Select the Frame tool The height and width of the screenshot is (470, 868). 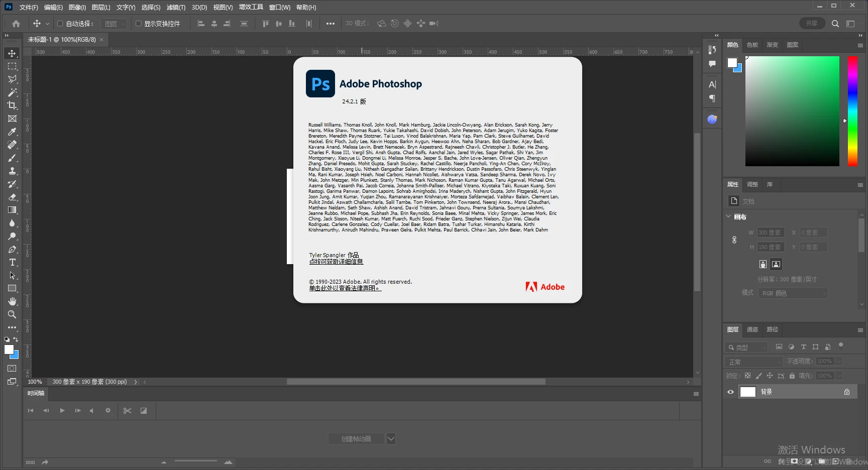point(12,119)
